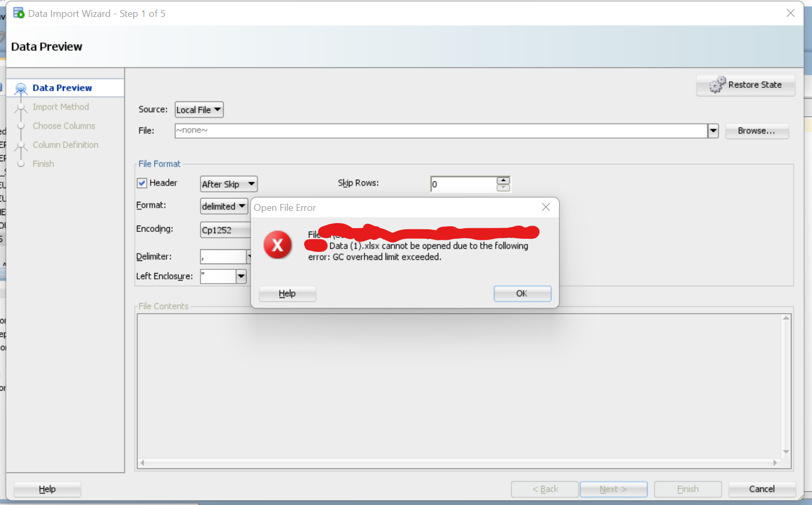Click the Data Import Wizard title icon
Viewport: 812px width, 505px height.
tap(18, 13)
